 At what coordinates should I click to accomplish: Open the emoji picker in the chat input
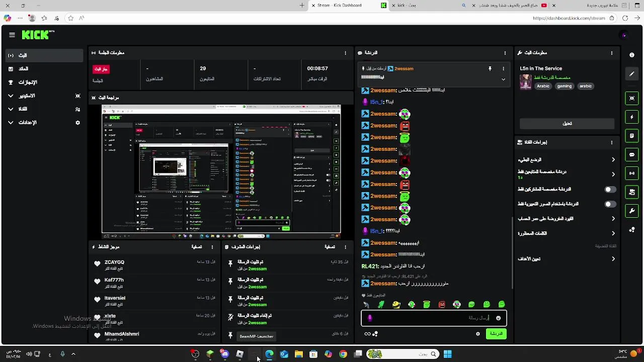(499, 318)
